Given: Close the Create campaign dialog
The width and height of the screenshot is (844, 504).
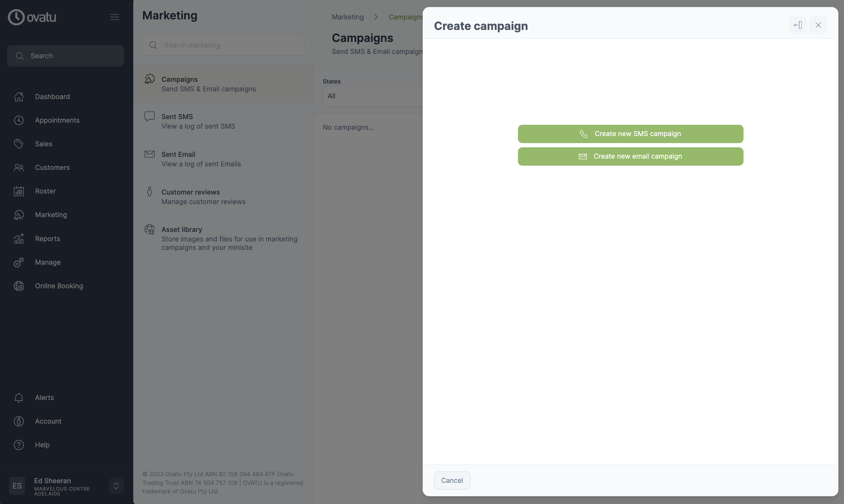Looking at the screenshot, I should [x=818, y=25].
